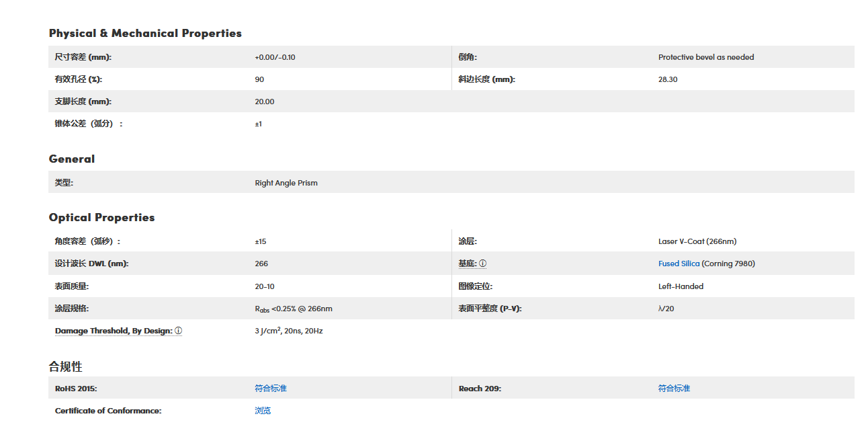Viewport: 868px width, 441px height.
Task: Click the 28.30 斜边长度 value
Action: (x=668, y=79)
